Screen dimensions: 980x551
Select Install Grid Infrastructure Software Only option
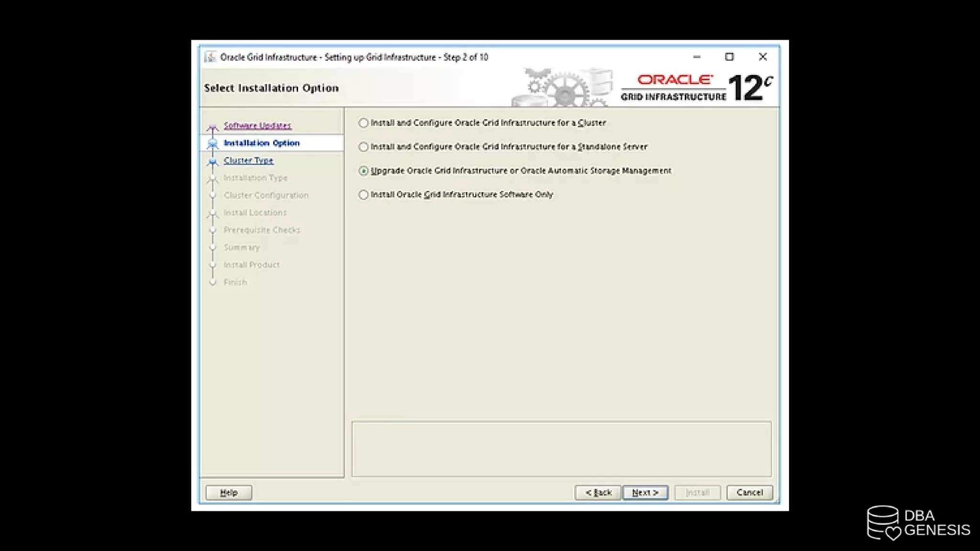point(364,195)
